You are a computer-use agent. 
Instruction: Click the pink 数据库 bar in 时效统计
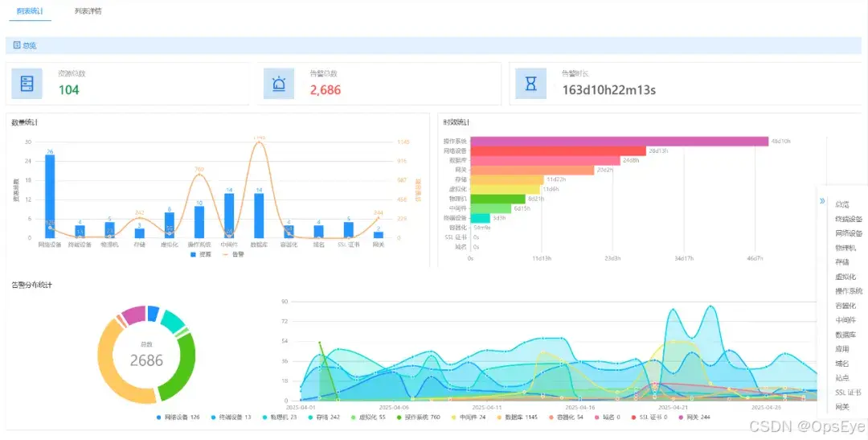pos(545,161)
